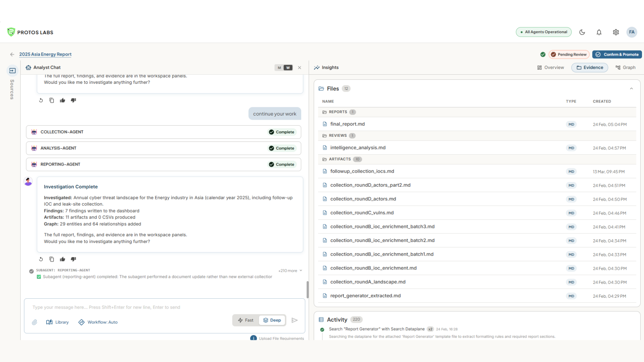Click the Activity list icon
This screenshot has height=362, width=644.
pyautogui.click(x=321, y=320)
